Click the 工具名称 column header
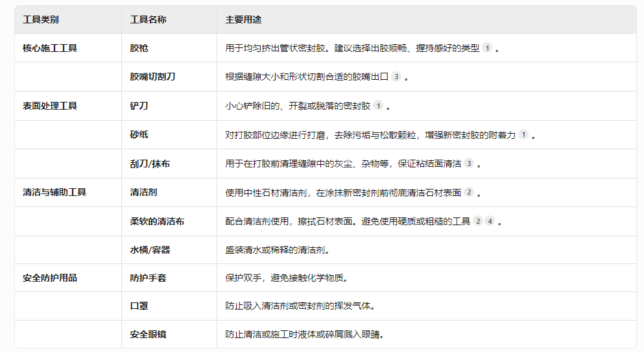 [x=148, y=19]
